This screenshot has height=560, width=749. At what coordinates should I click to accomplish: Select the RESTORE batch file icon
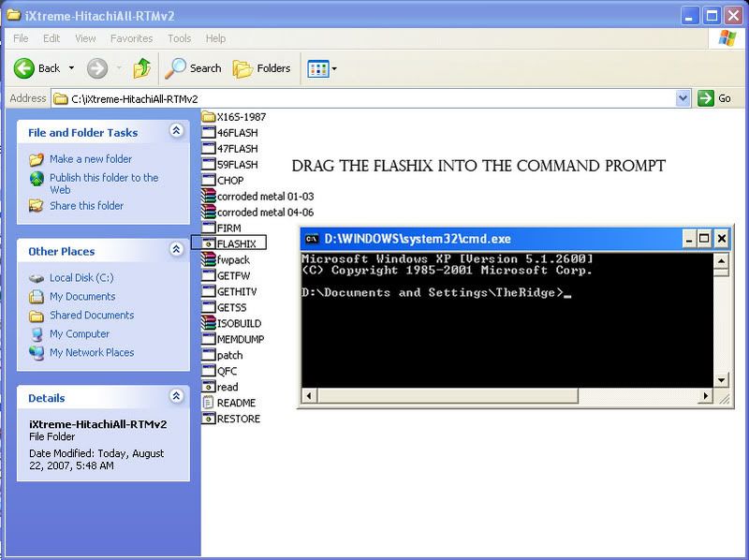[208, 419]
